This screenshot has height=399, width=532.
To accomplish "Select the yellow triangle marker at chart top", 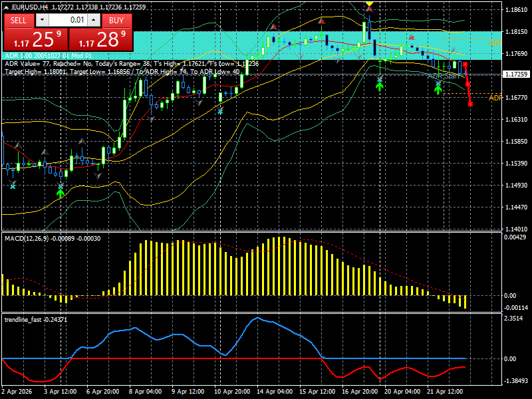I will click(x=369, y=4).
